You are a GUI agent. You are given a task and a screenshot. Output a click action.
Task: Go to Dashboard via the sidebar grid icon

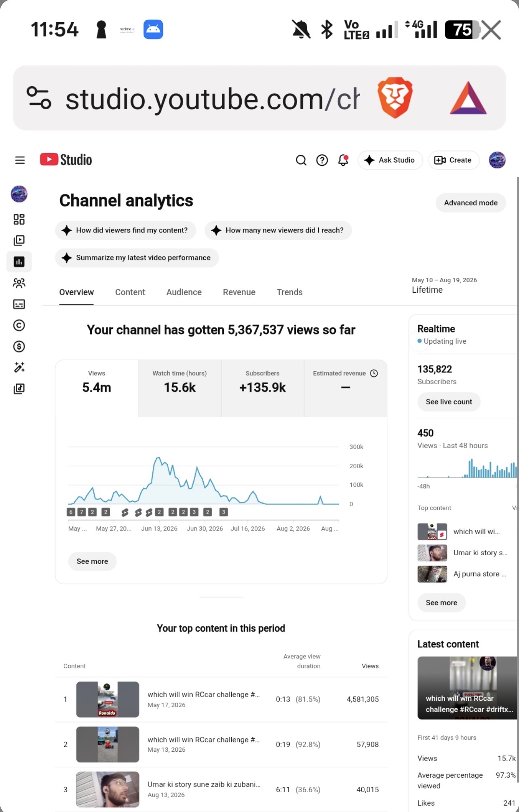pos(19,219)
